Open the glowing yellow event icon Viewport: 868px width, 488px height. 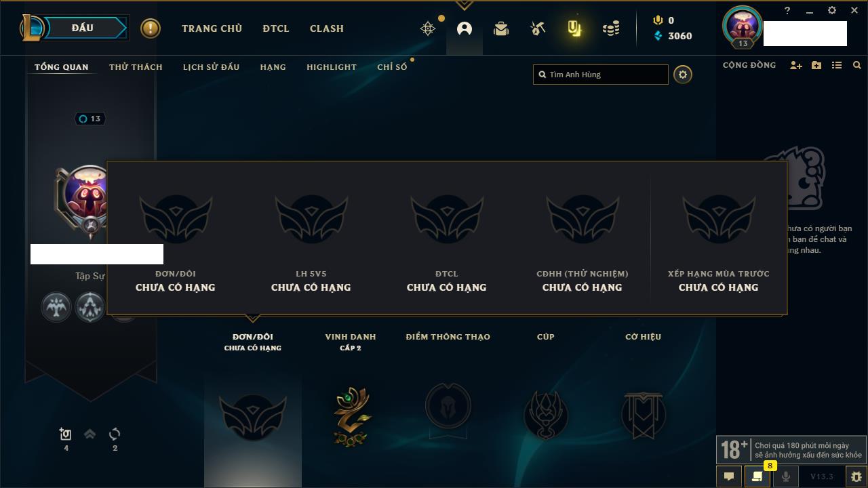point(574,28)
